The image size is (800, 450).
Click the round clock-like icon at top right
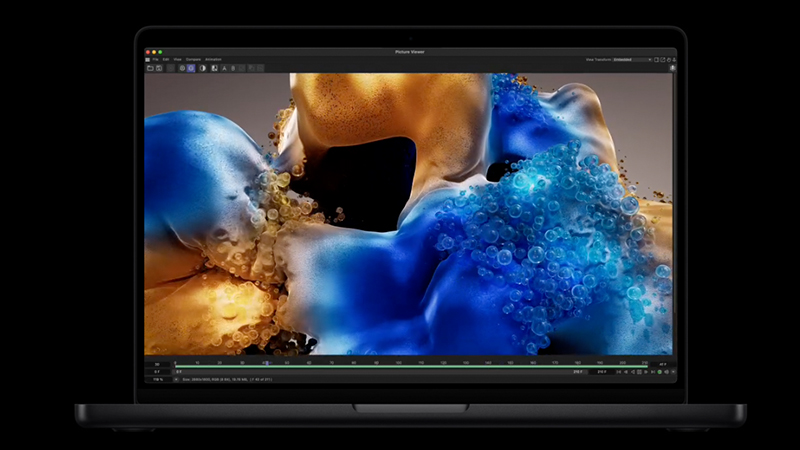click(x=669, y=60)
